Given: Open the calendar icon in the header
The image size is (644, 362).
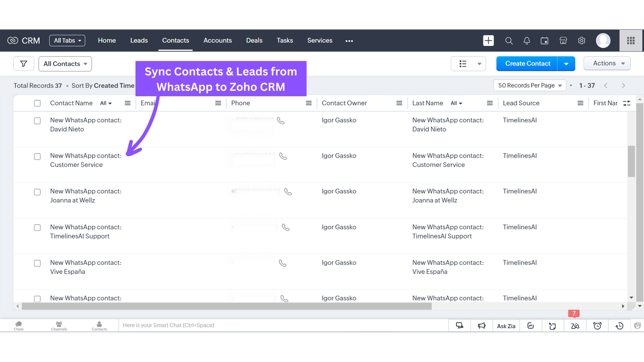Looking at the screenshot, I should tap(544, 41).
